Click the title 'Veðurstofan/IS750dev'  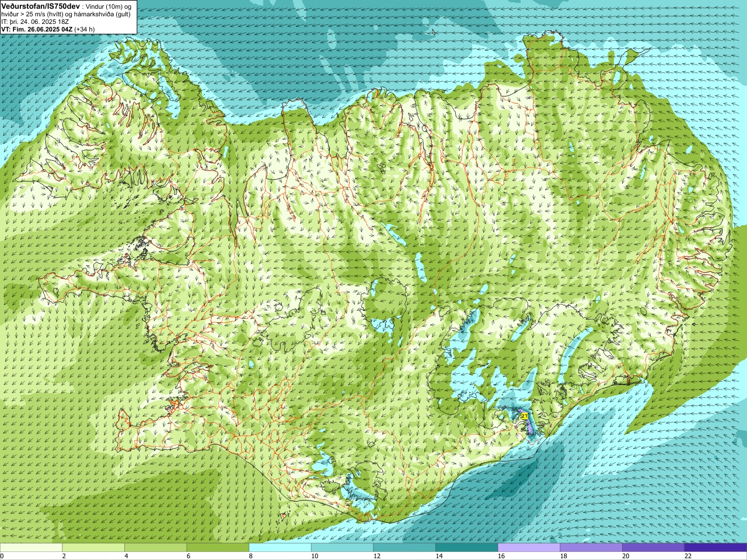[41, 6]
